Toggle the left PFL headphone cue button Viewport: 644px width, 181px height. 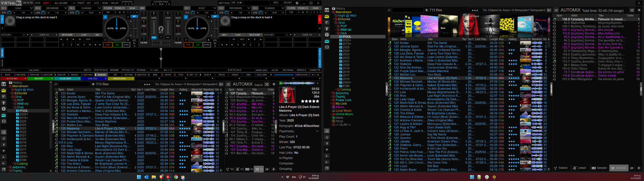[154, 38]
